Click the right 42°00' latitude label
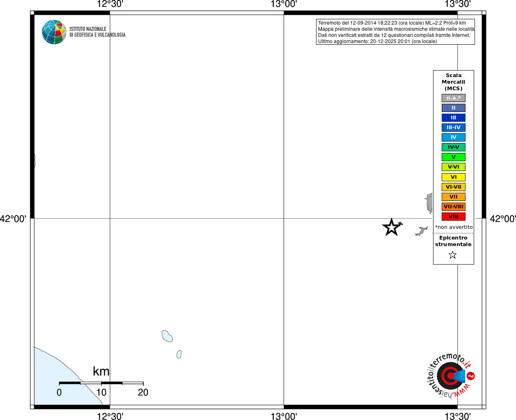 point(503,219)
